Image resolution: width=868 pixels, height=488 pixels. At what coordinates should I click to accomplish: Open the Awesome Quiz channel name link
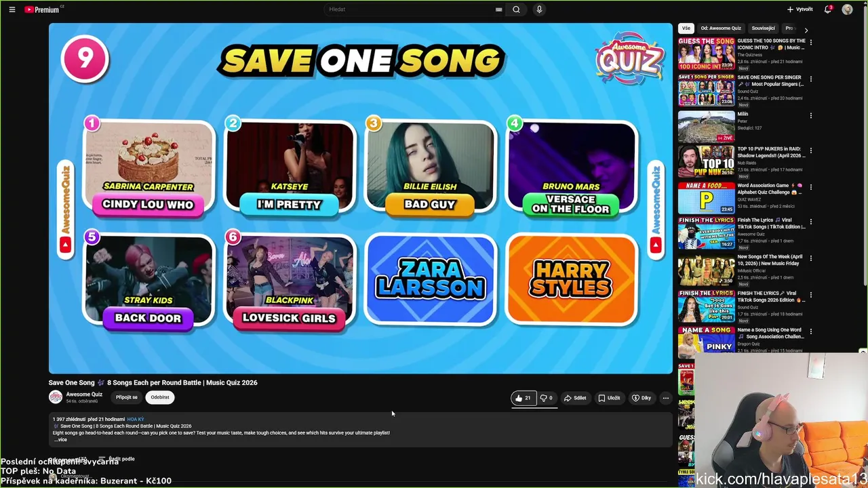[84, 394]
